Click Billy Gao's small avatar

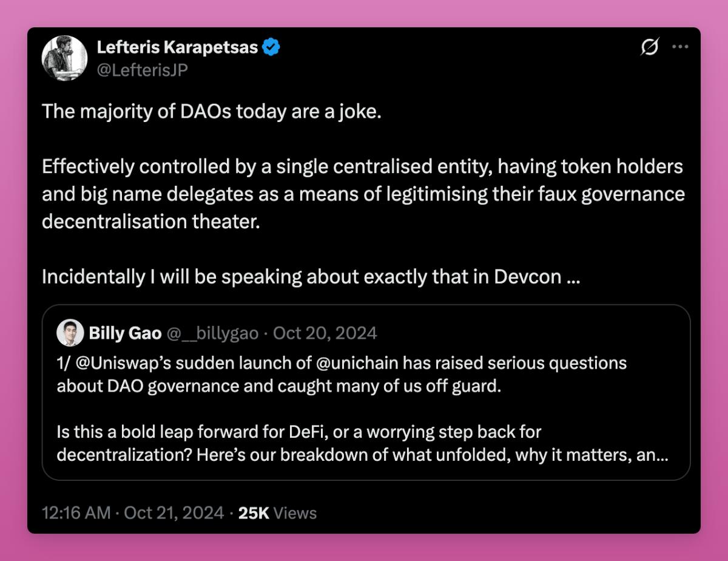pos(70,333)
